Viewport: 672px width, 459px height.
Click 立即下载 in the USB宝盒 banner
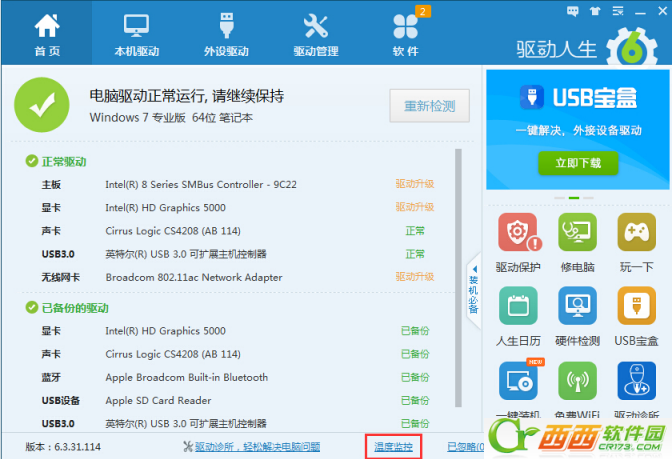(578, 163)
